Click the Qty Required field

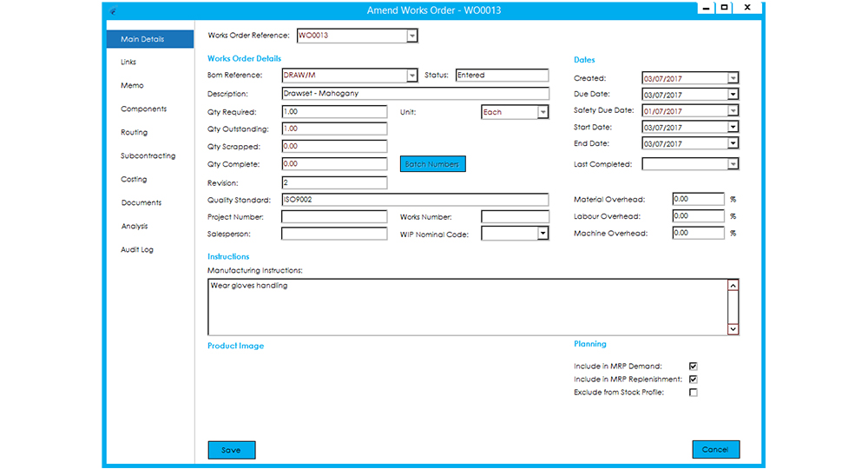tap(334, 112)
